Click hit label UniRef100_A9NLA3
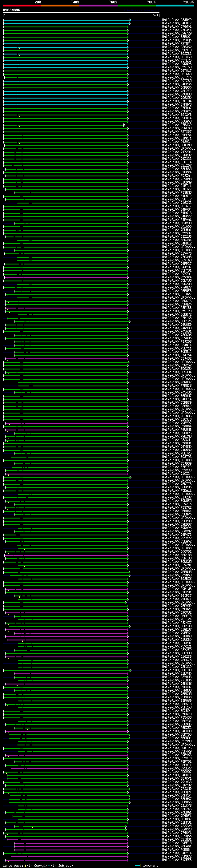The width and height of the screenshot is (197, 868). (x=177, y=128)
